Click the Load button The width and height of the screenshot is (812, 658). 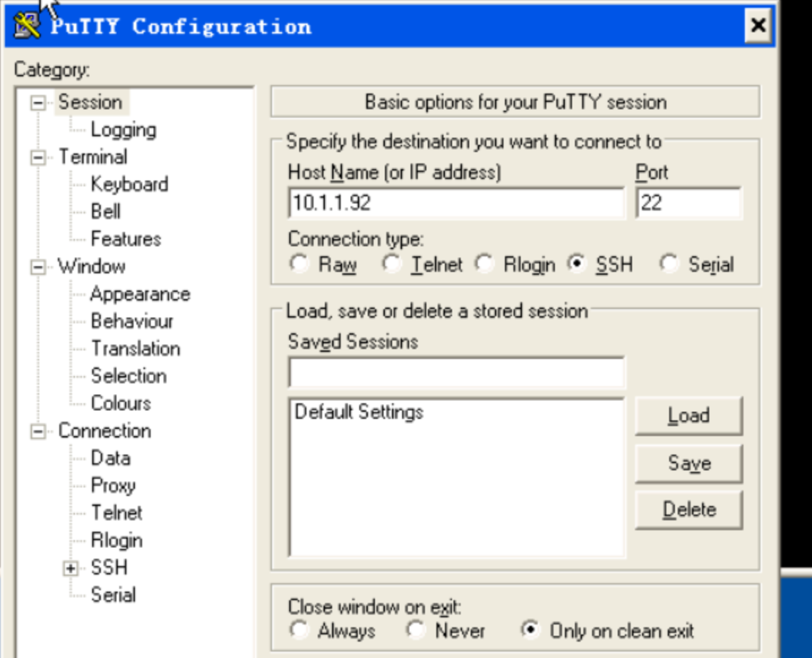[x=688, y=416]
